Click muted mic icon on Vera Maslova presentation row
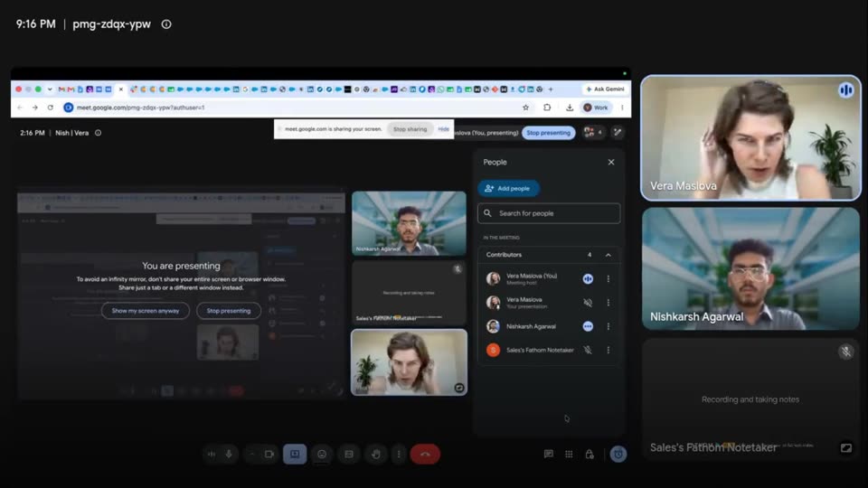Screen dimensions: 868x488 point(588,303)
